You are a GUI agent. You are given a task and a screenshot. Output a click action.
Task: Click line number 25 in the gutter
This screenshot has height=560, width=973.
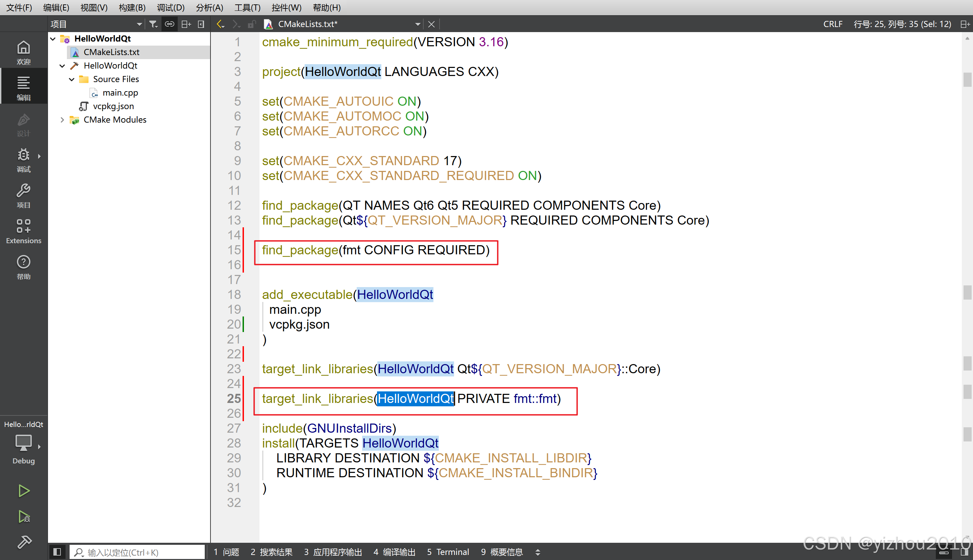(234, 399)
